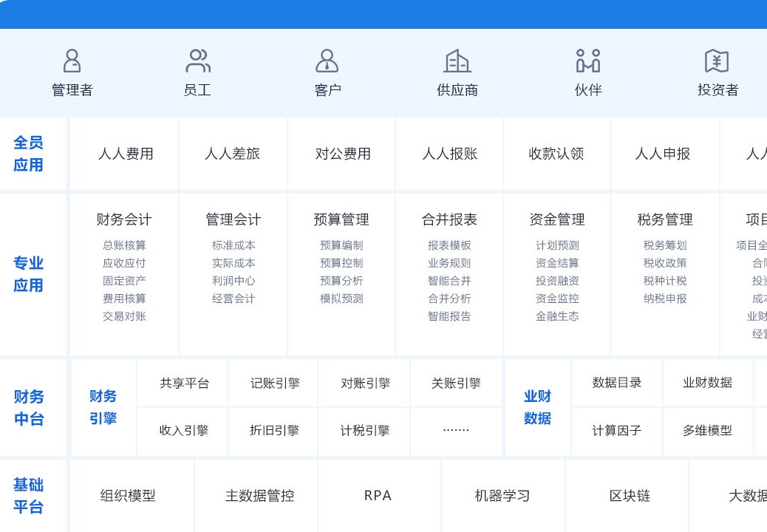This screenshot has width=767, height=532.
Task: Open the 业财数据 section label
Action: pos(538,407)
